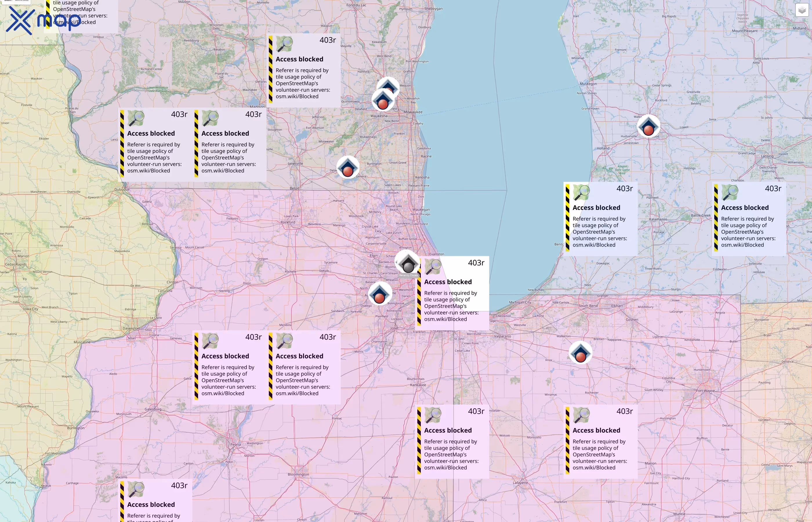Select the grey recently closed marker near Chicago
812x522 pixels.
(408, 263)
